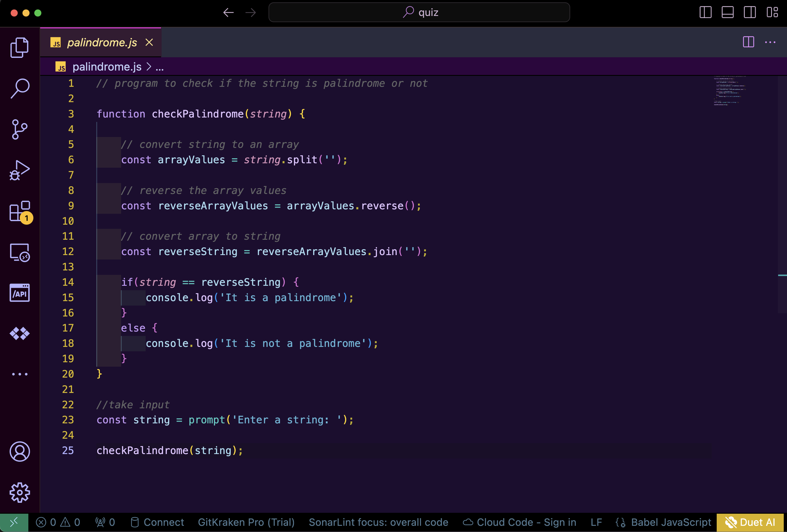Toggle the secondary side bar layout button

[750, 12]
